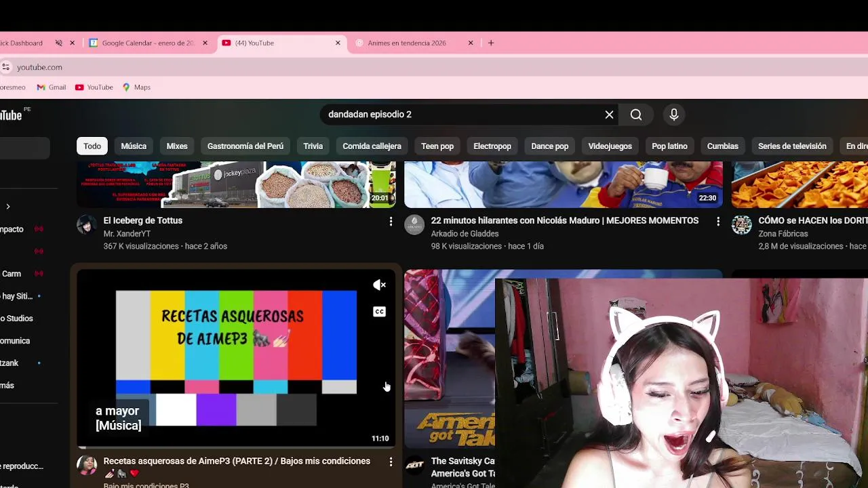Open options menu for El Iceberg de Tottus

coord(391,221)
